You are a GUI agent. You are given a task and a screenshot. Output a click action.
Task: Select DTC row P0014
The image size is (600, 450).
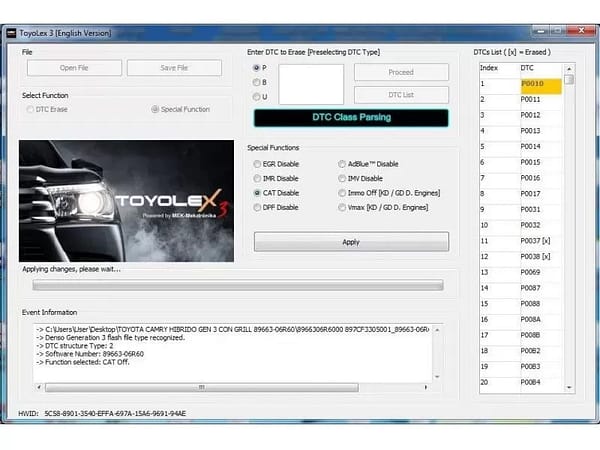tap(521, 147)
